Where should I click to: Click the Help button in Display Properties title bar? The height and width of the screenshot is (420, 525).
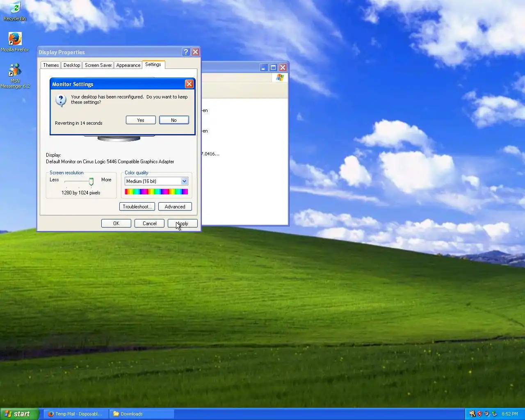[x=186, y=52]
